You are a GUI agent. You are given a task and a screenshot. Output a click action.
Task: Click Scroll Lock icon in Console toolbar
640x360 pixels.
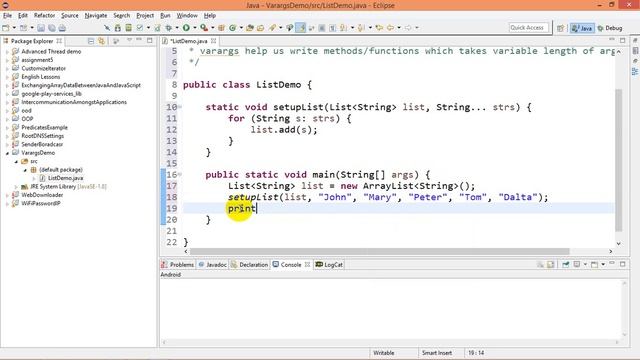coord(550,264)
